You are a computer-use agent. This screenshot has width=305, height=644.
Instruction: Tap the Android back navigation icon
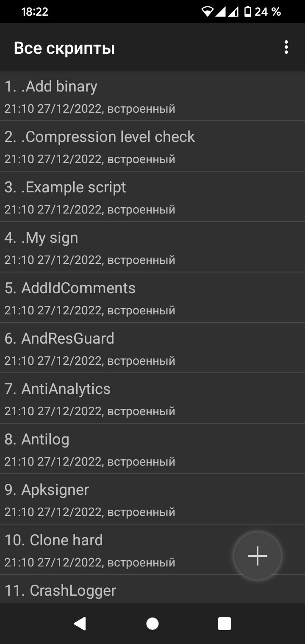(x=80, y=624)
